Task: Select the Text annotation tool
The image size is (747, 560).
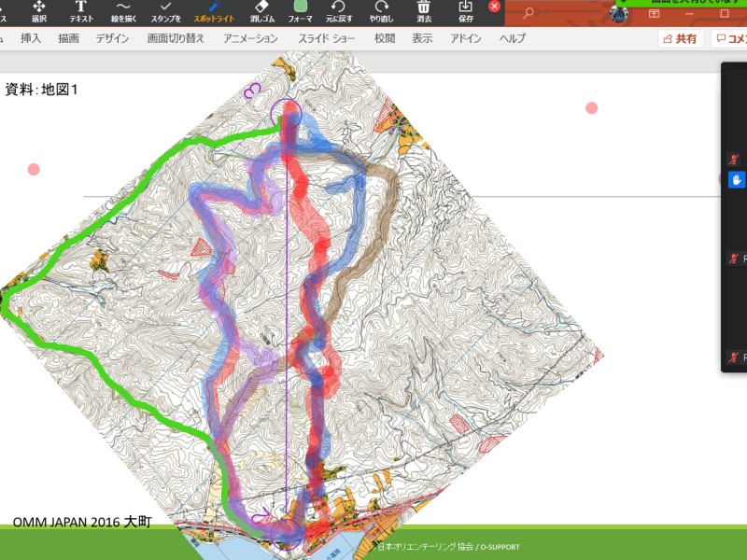Action: [81, 11]
